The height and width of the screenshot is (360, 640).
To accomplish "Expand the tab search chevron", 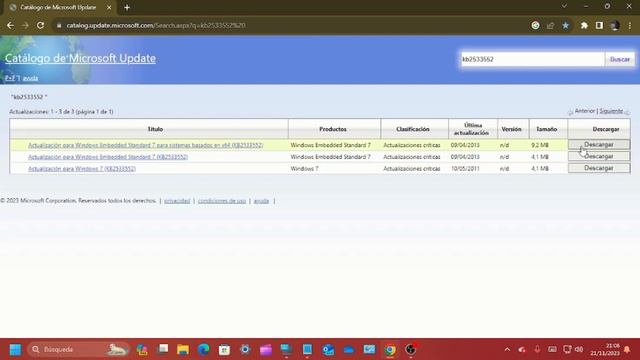I will point(564,6).
